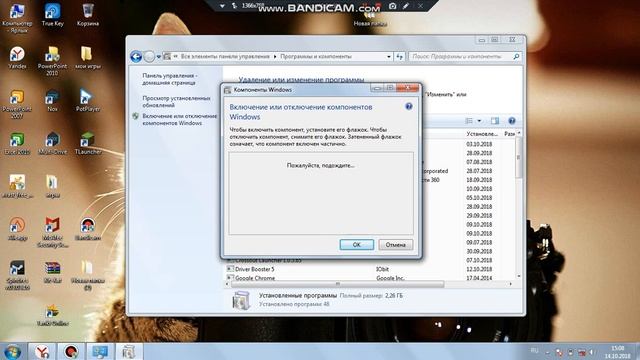The width and height of the screenshot is (640, 360).
Task: Click the taskbar clock showing the time
Action: tap(618, 352)
